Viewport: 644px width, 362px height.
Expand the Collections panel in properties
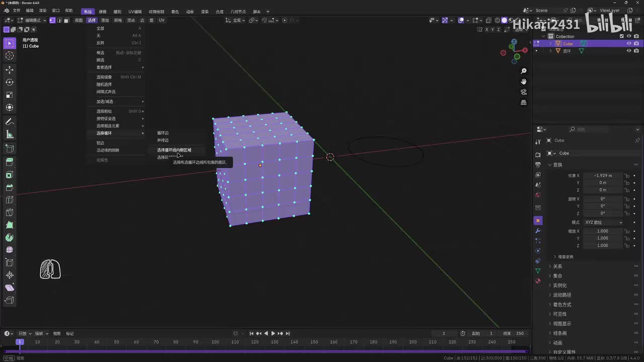(557, 276)
